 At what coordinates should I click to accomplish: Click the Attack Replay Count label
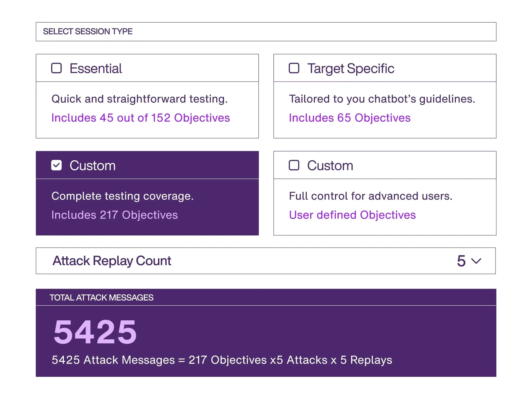[112, 261]
